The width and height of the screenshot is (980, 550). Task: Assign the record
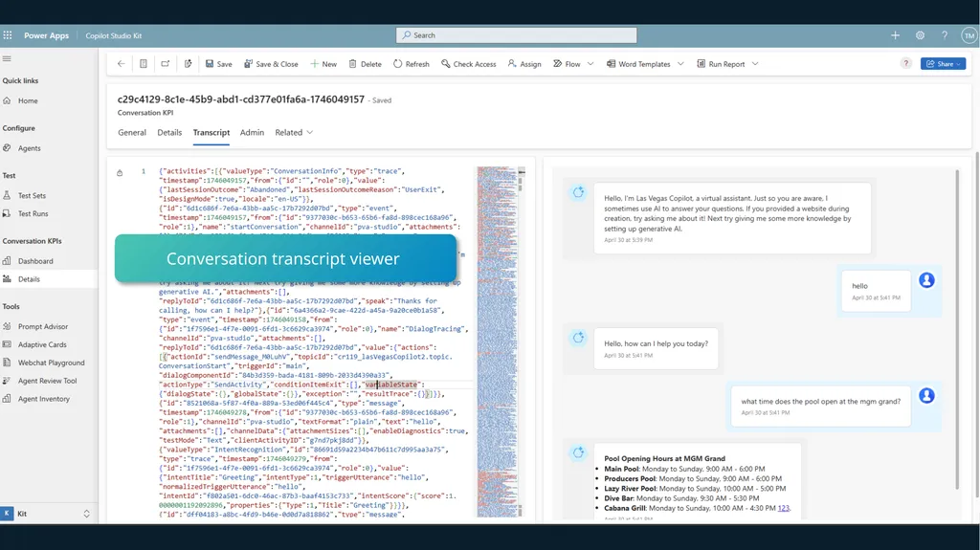point(524,64)
